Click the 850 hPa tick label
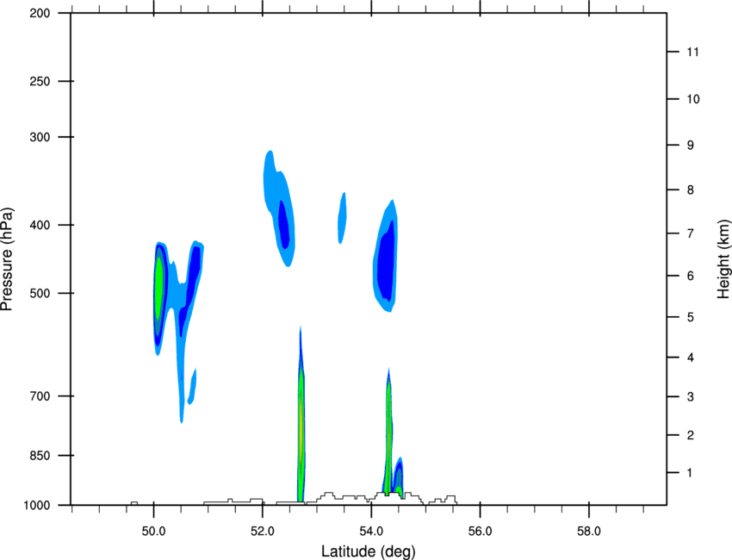The image size is (732, 560). [40, 456]
